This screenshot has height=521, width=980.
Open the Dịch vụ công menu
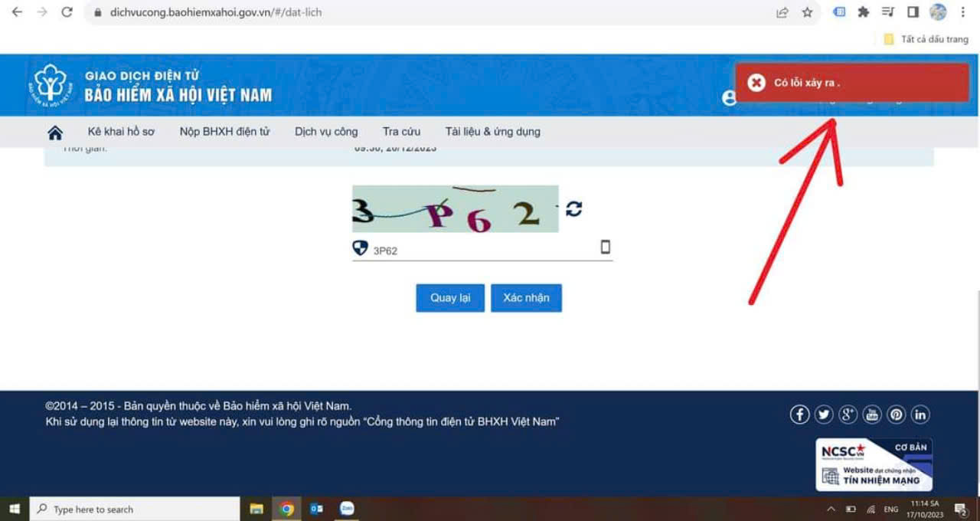(x=326, y=132)
